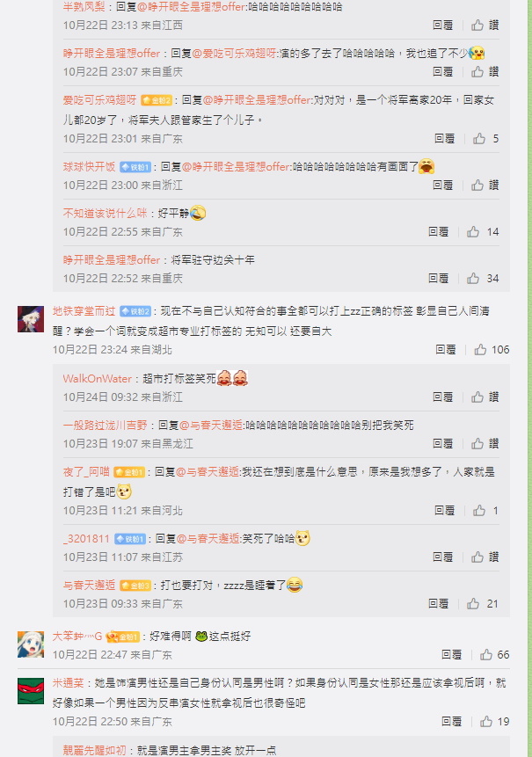Viewport: 532px width, 757px height.
Task: Like 地铁穿堂而过's comment with 106 likes
Action: pos(480,350)
